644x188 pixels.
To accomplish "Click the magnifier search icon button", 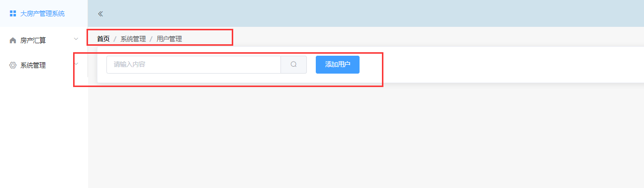I will click(293, 64).
